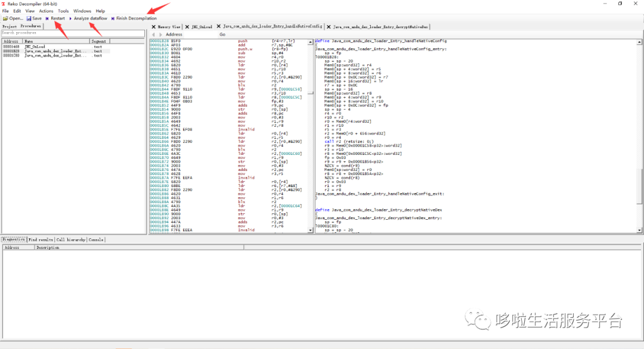Image resolution: width=644 pixels, height=349 pixels.
Task: Open the Help menu
Action: (100, 11)
